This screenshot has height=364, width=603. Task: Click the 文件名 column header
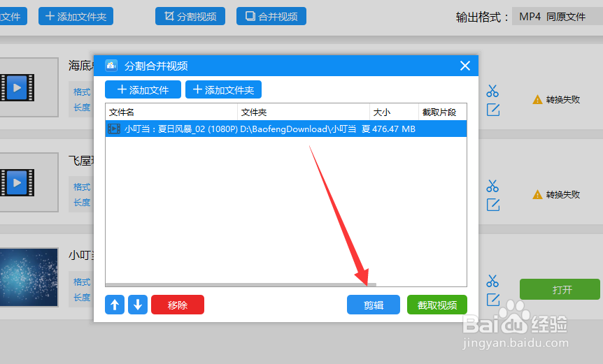click(x=171, y=112)
